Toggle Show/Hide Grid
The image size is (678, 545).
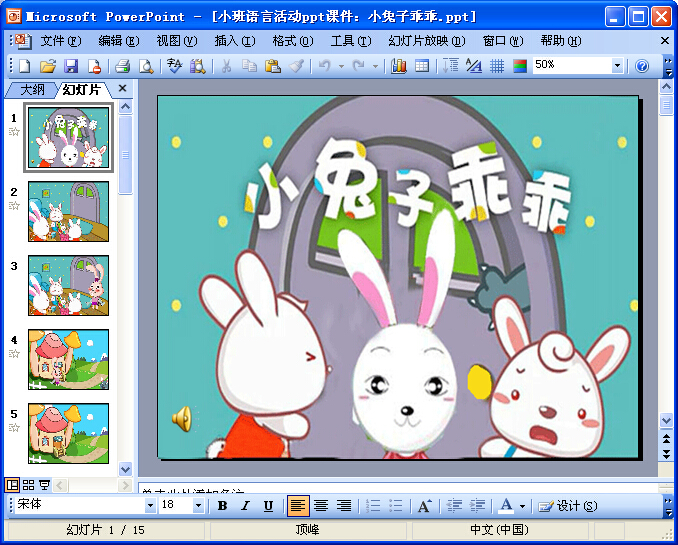(497, 66)
